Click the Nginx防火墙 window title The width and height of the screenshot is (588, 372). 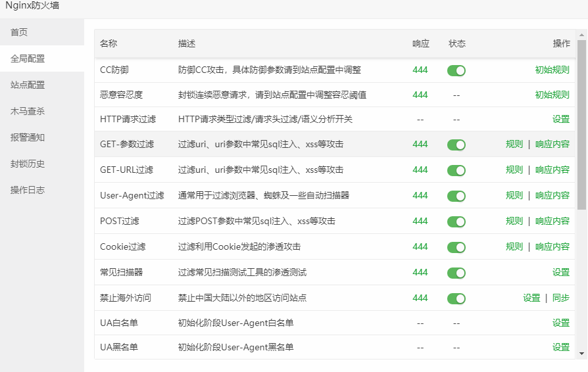(x=32, y=5)
